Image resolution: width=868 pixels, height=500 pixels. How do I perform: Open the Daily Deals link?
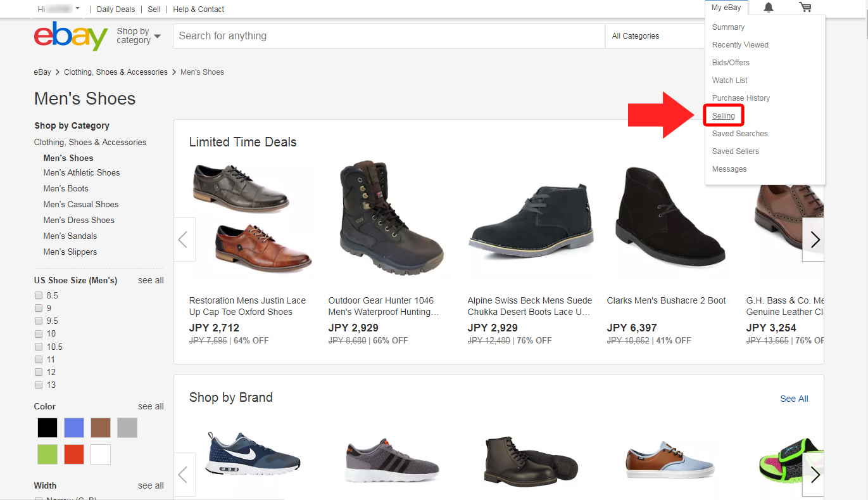click(116, 9)
